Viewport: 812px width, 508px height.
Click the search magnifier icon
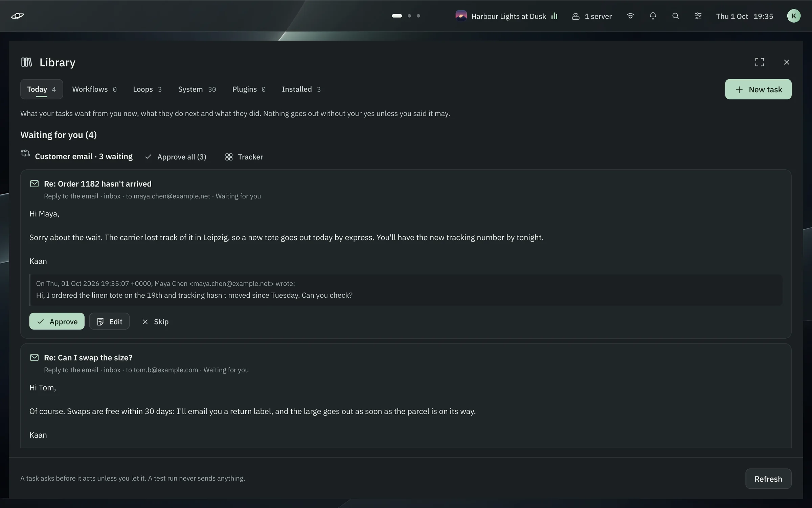point(675,16)
